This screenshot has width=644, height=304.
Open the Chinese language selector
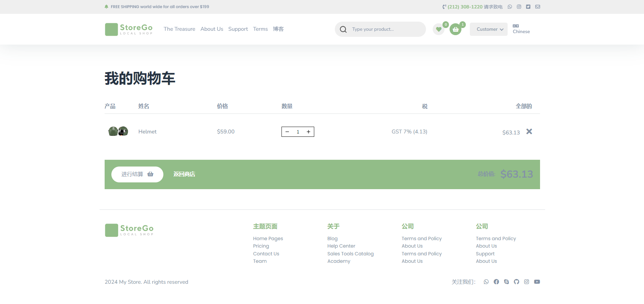[521, 29]
